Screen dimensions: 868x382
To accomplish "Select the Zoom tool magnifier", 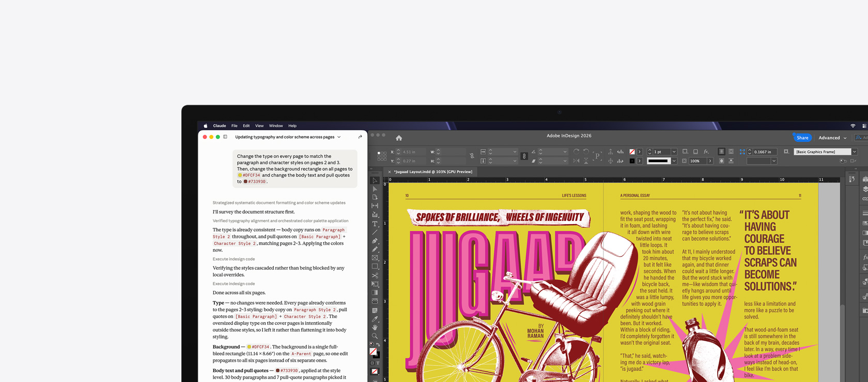I will tap(375, 336).
